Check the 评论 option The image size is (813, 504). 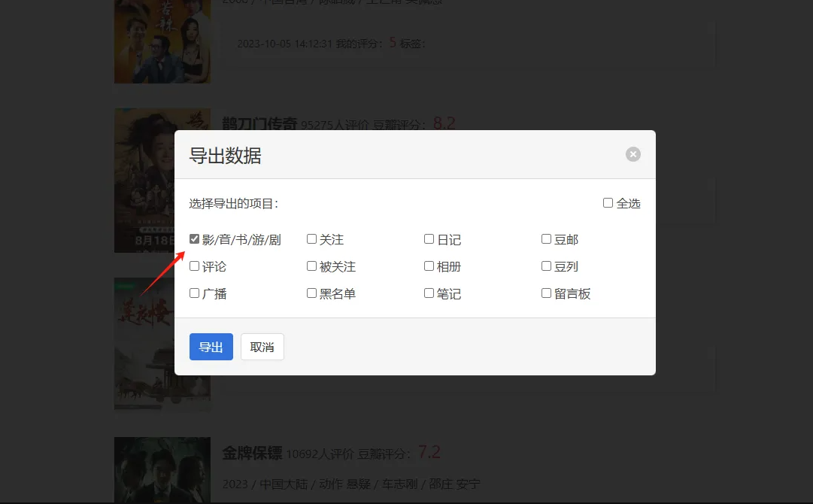point(195,266)
